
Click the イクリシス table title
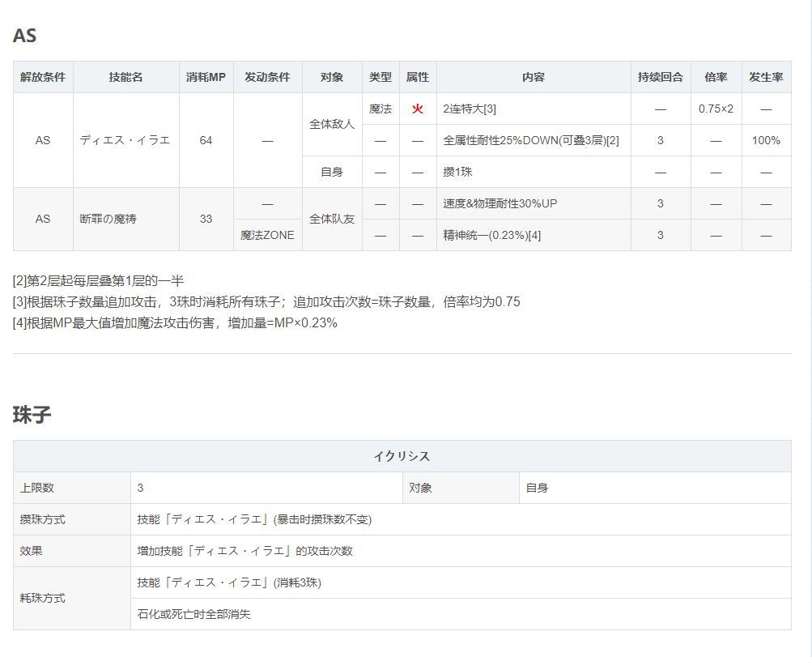coord(402,456)
